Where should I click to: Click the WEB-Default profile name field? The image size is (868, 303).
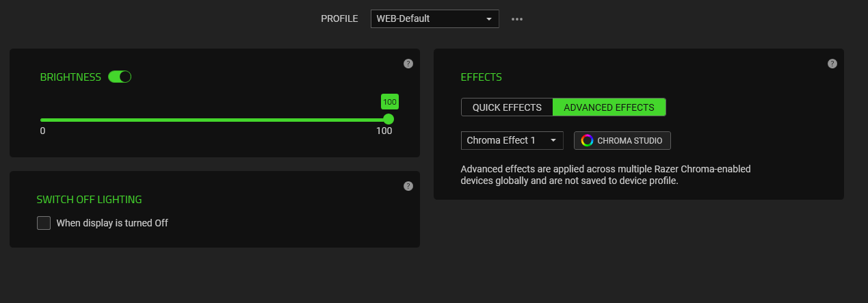(424, 19)
